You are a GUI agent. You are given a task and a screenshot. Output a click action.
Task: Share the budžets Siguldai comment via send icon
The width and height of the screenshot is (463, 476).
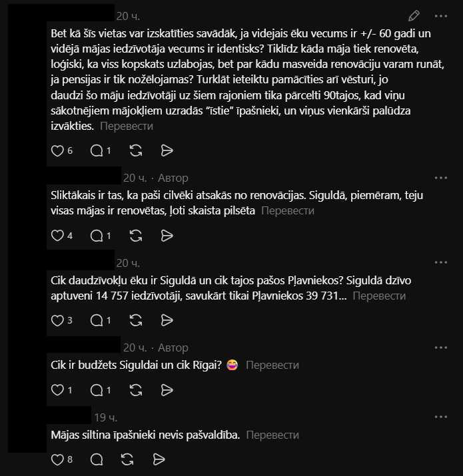coord(167,390)
